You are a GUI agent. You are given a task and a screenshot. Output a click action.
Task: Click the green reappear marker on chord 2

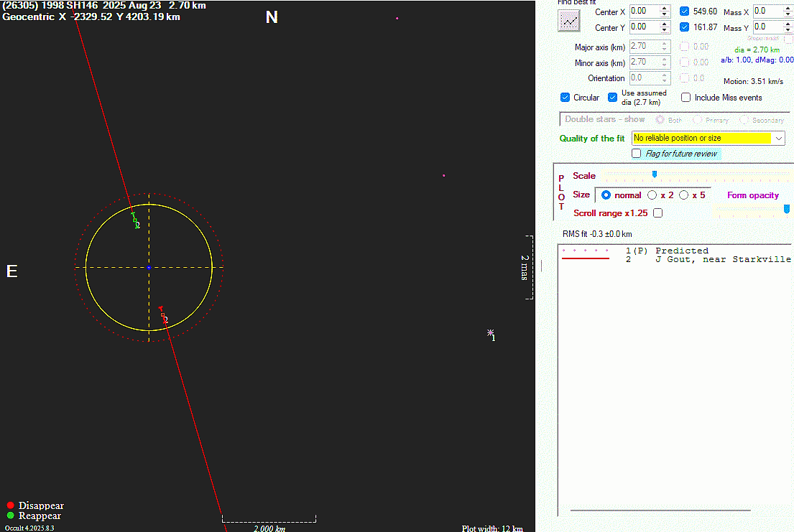click(x=134, y=220)
